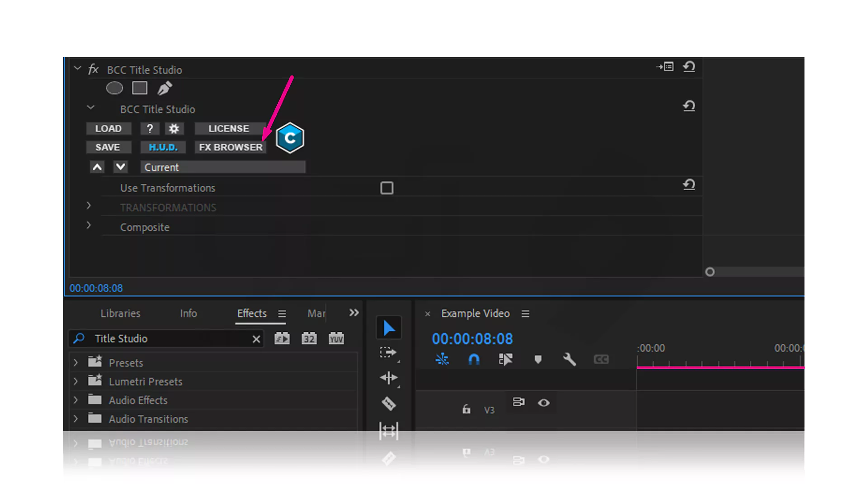Open the Current preset dropdown

(x=223, y=167)
